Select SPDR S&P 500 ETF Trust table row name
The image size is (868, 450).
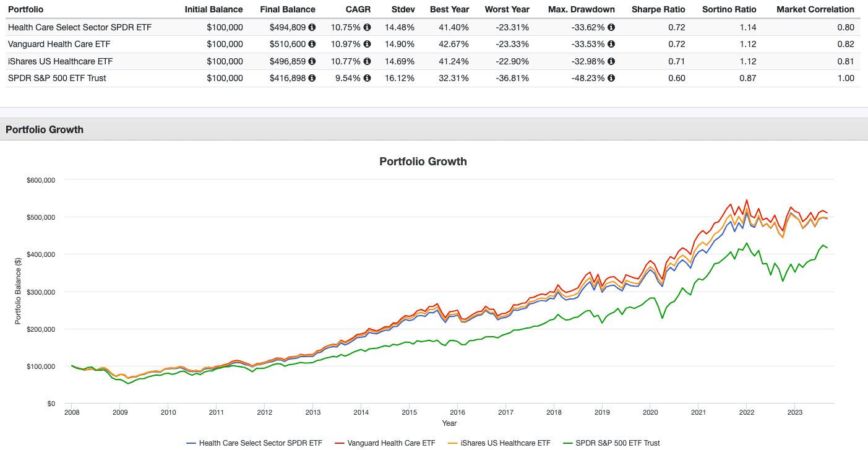(x=57, y=78)
